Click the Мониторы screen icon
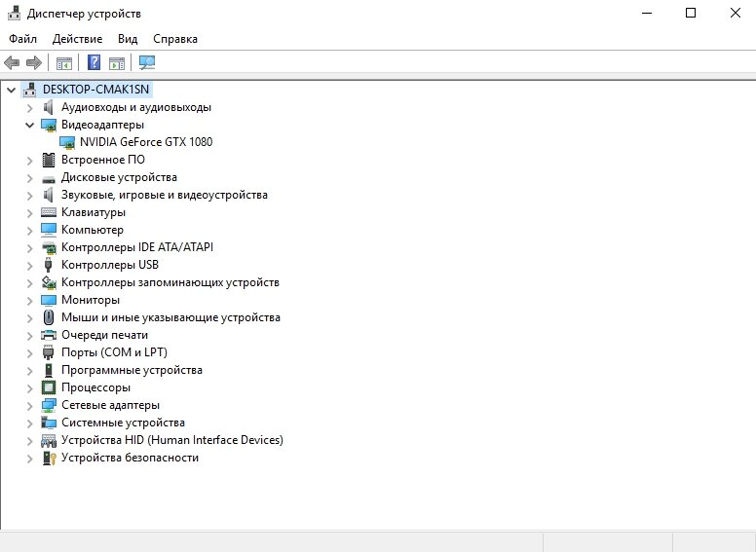This screenshot has width=756, height=552. 49,300
